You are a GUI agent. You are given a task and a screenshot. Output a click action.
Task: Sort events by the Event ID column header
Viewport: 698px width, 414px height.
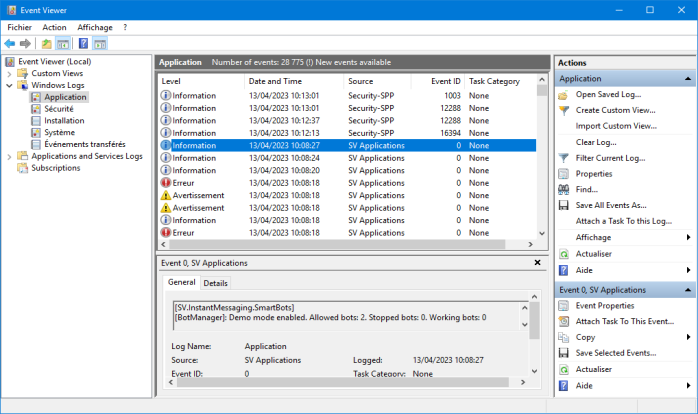click(438, 81)
